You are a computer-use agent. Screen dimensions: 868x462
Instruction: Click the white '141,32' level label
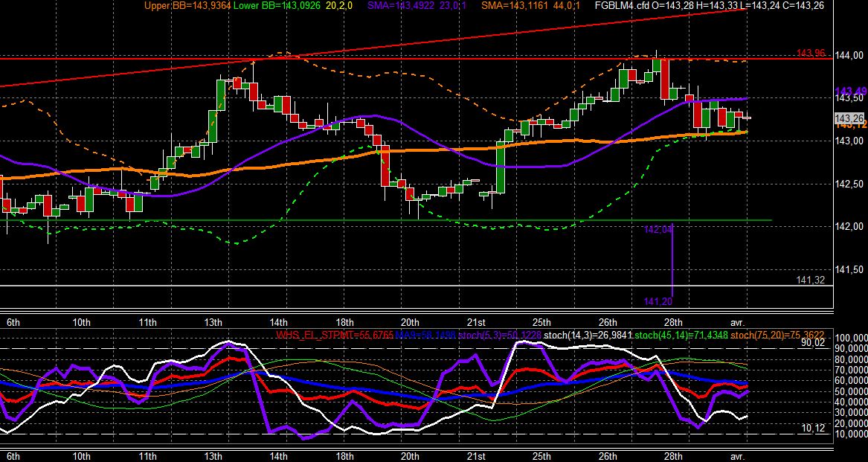[x=812, y=280]
